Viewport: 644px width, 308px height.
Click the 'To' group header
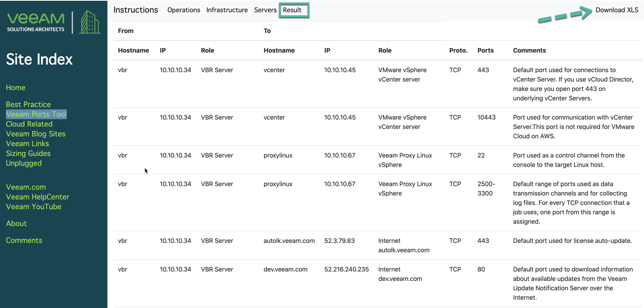[267, 31]
